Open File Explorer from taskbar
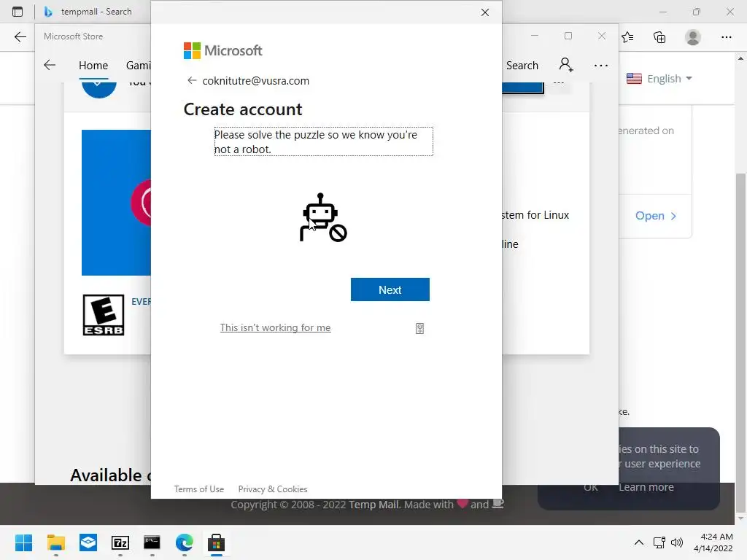This screenshot has height=560, width=747. (55, 542)
